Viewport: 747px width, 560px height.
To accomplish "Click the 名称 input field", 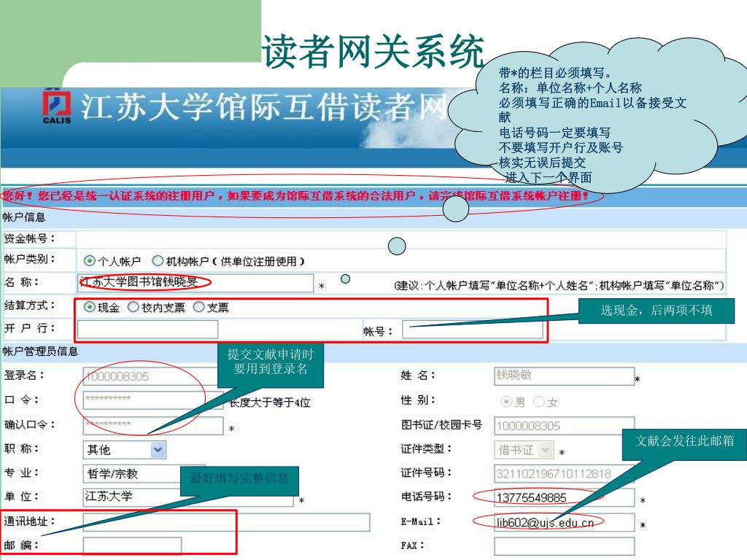I will click(x=196, y=282).
